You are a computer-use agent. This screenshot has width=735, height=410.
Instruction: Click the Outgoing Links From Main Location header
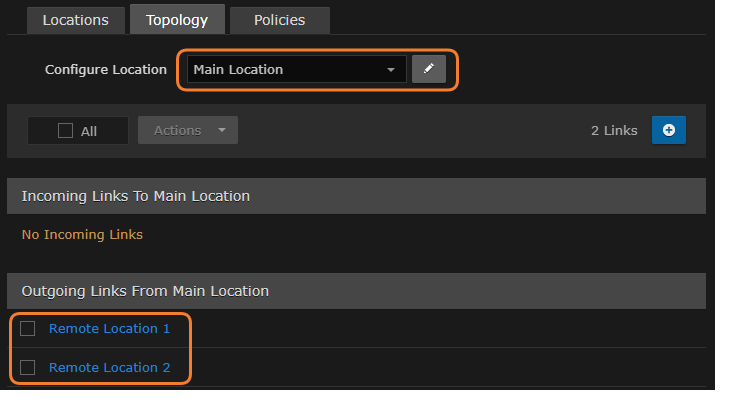(x=145, y=291)
